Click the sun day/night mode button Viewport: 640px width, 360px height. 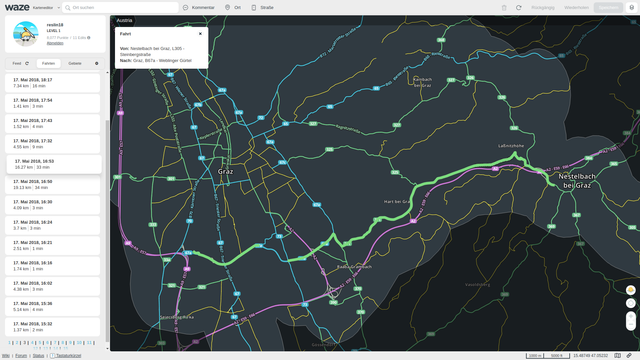click(631, 290)
